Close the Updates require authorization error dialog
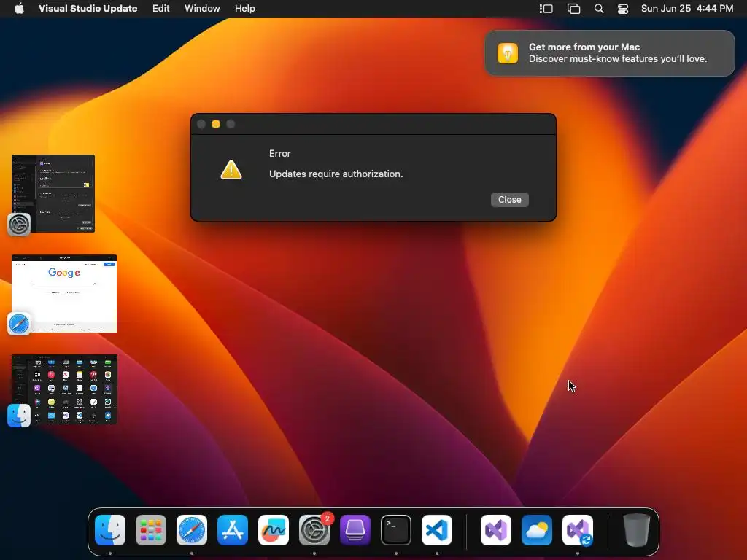Viewport: 747px width, 560px height. tap(509, 200)
